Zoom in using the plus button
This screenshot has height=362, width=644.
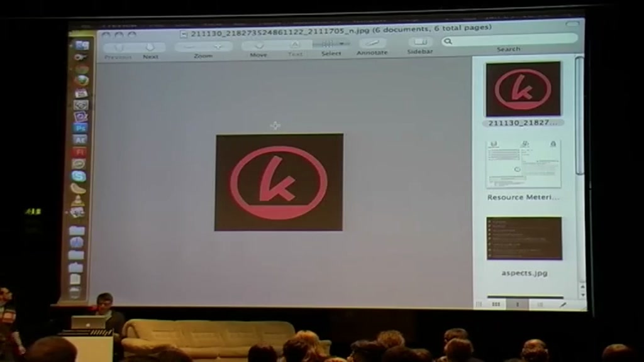click(x=218, y=47)
